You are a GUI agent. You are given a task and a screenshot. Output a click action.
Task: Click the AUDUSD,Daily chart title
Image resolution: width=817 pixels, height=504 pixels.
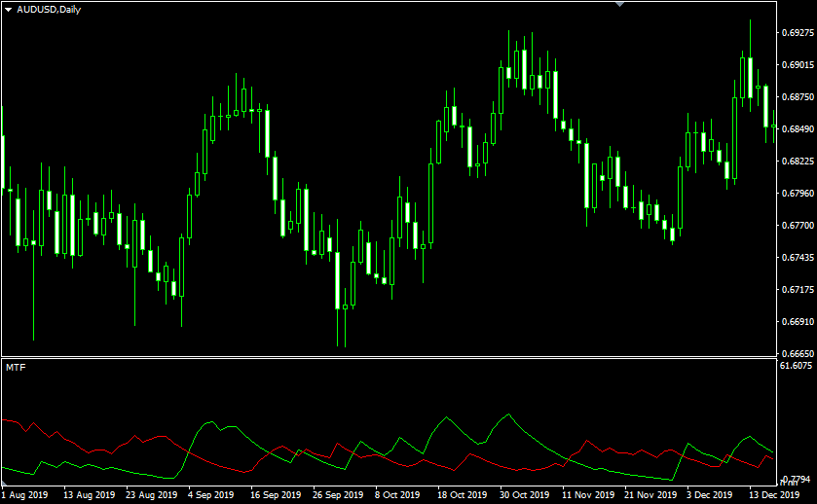[x=49, y=9]
